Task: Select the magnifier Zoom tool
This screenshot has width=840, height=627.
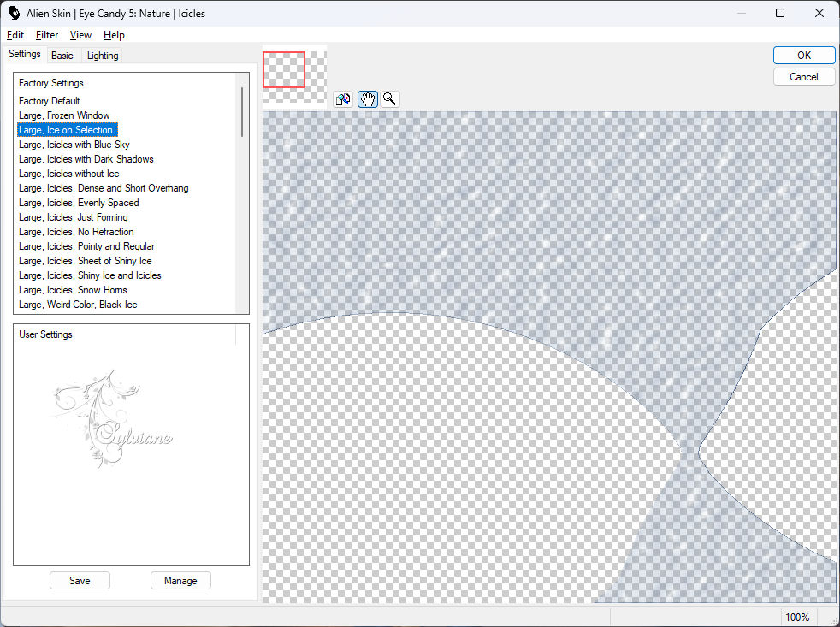Action: [x=390, y=99]
